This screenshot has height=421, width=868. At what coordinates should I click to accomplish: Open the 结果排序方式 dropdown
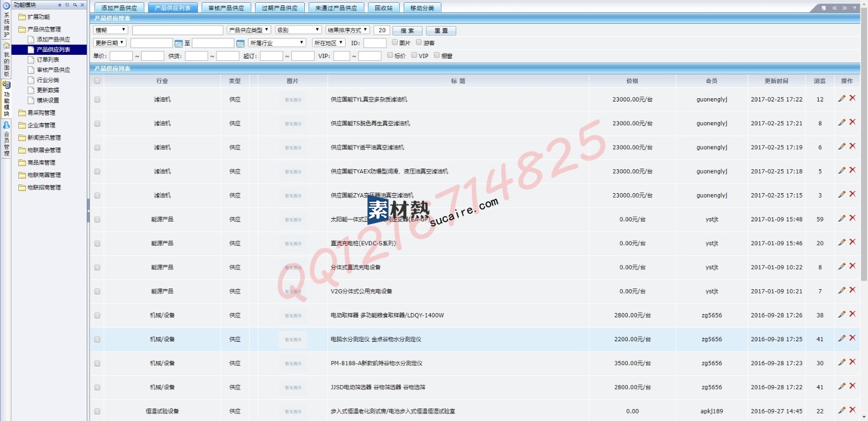click(x=348, y=30)
